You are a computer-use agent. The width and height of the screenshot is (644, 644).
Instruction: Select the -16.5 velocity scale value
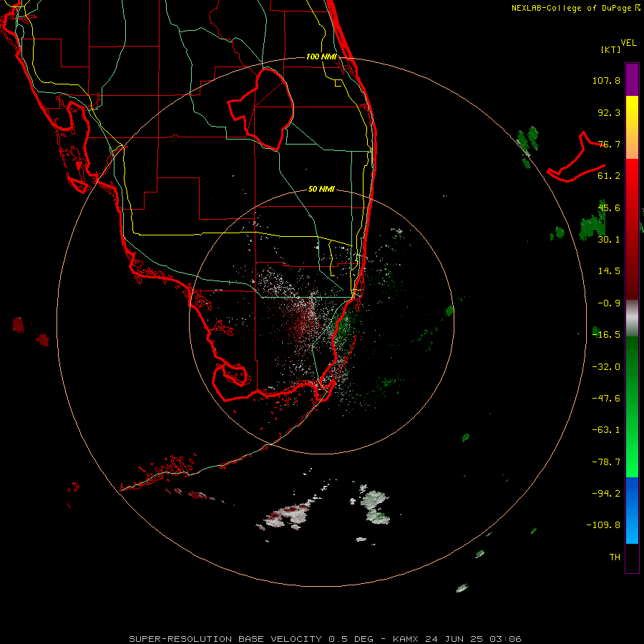click(x=606, y=335)
